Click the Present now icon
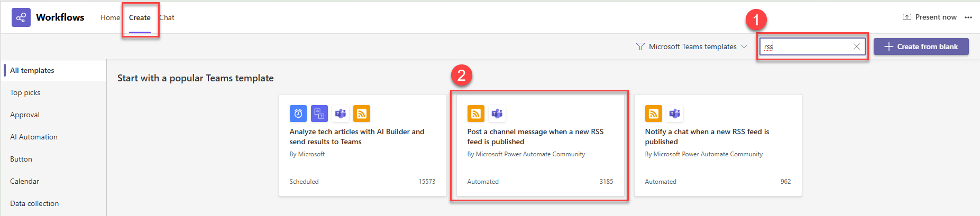 click(x=907, y=17)
